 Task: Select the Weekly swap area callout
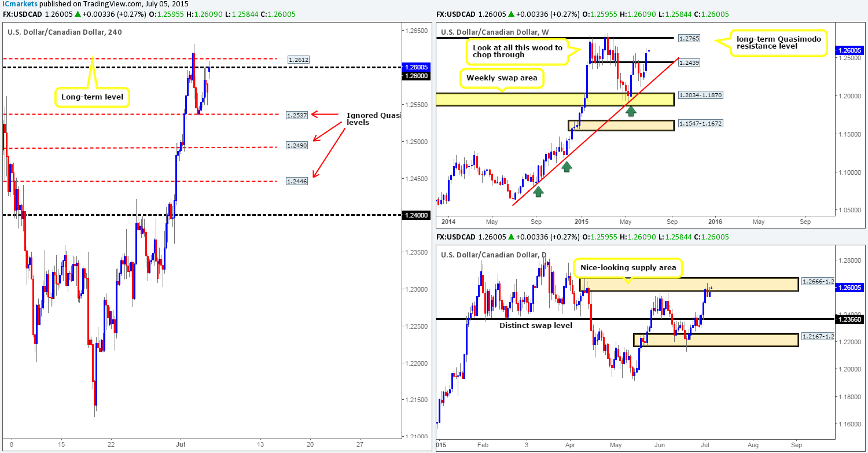point(502,78)
